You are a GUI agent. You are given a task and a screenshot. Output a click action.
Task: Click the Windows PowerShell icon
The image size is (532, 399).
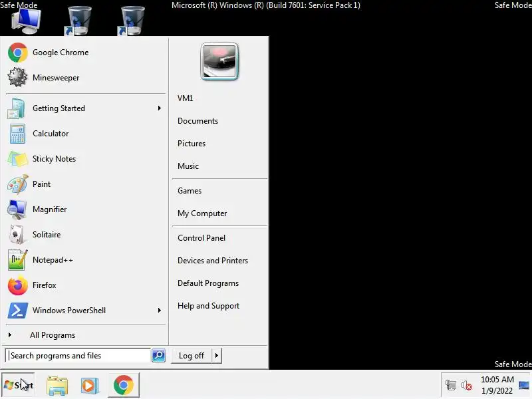[18, 311]
